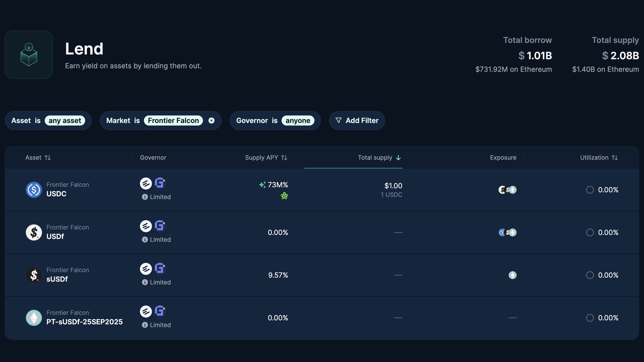Open the USDf market row
644x362 pixels.
pyautogui.click(x=322, y=232)
